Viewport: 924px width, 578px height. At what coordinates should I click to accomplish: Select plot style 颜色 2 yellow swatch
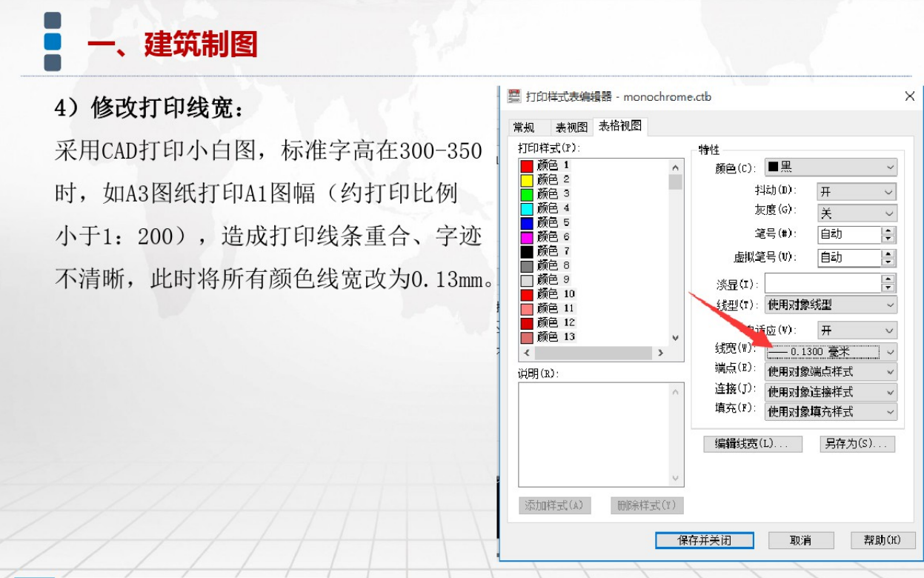tap(527, 179)
